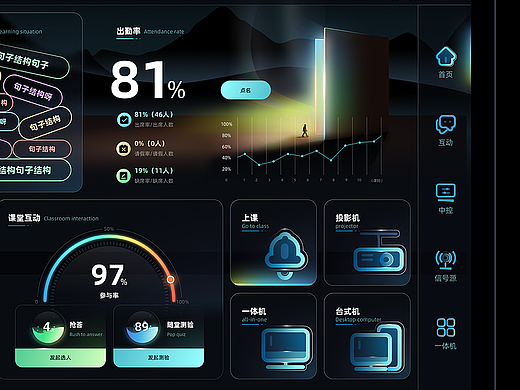Click the absence icon beside 19% (11人)
The width and height of the screenshot is (520, 390).
(123, 176)
